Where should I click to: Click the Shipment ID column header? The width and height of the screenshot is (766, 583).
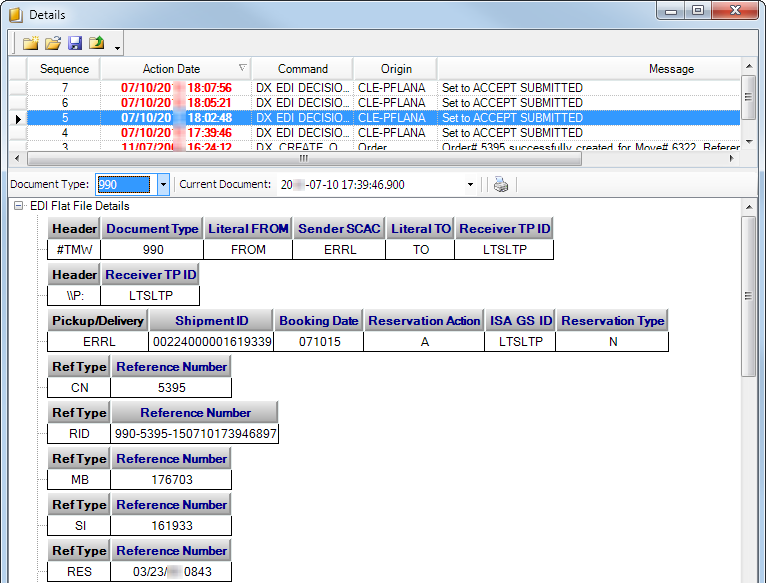(x=212, y=321)
